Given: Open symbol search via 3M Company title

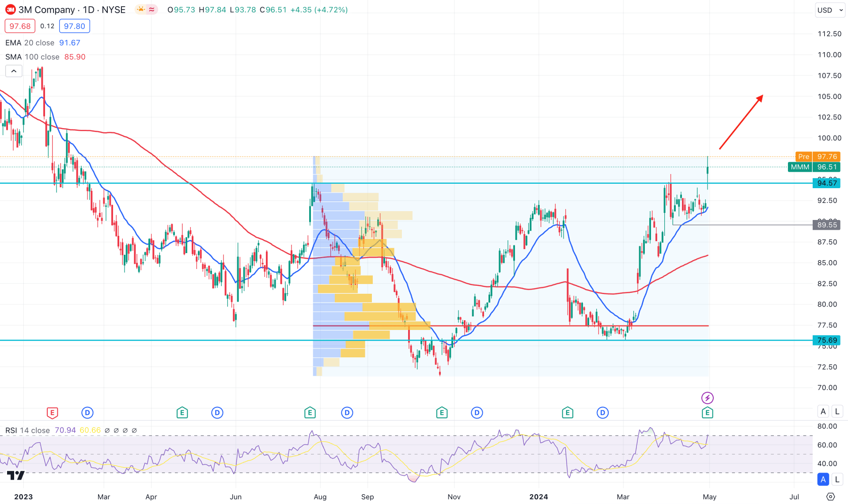Looking at the screenshot, I should (46, 10).
